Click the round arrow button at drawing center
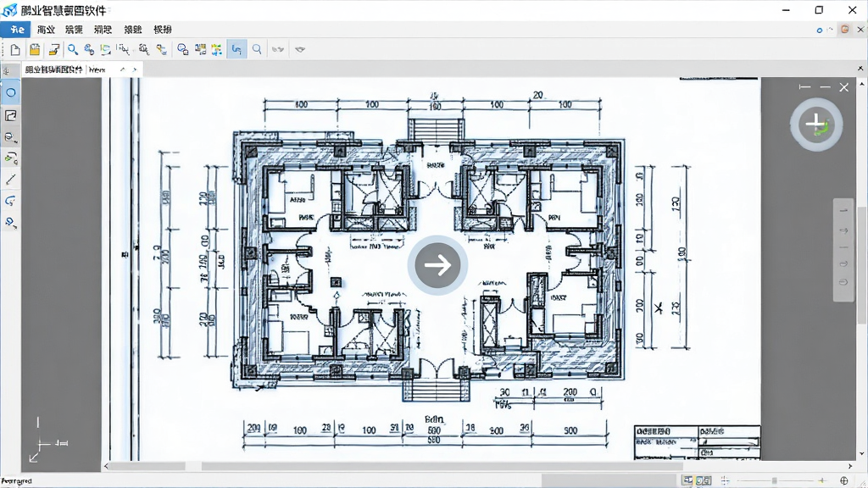This screenshot has width=868, height=488. pos(437,265)
